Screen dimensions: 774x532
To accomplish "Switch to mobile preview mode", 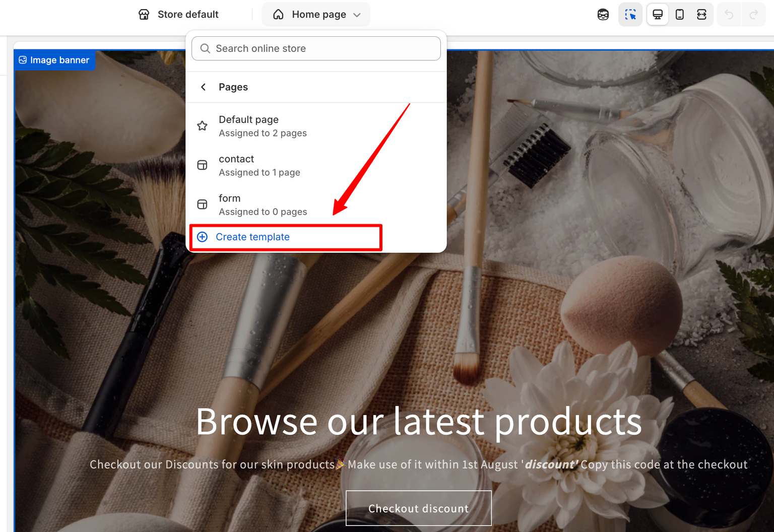I will (x=680, y=15).
